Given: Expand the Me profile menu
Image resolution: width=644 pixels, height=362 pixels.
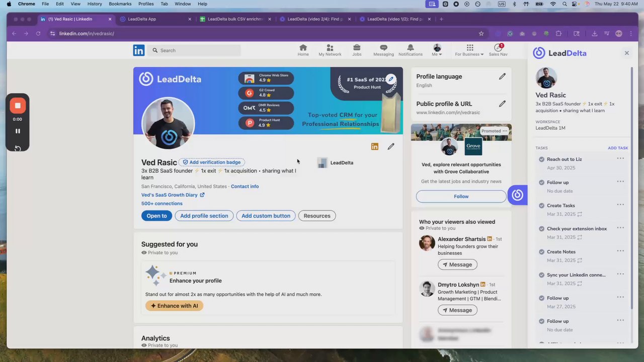Looking at the screenshot, I should coord(437,50).
